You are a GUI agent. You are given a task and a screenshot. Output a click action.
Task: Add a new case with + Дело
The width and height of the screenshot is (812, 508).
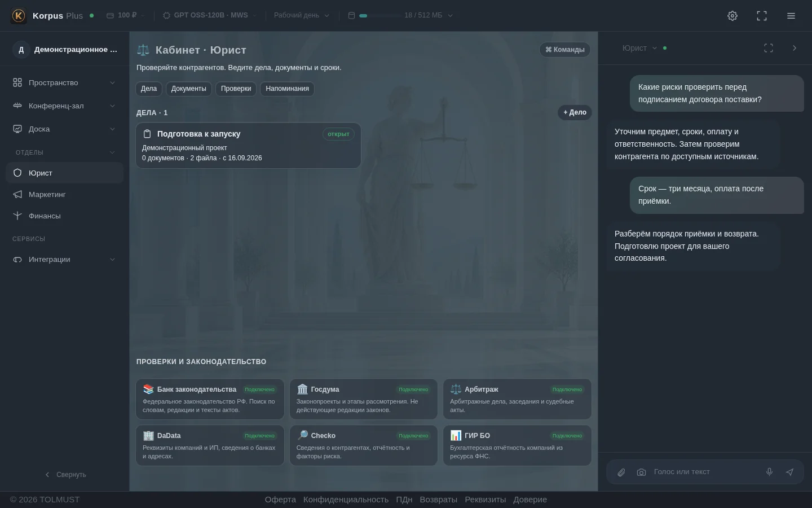tap(575, 112)
